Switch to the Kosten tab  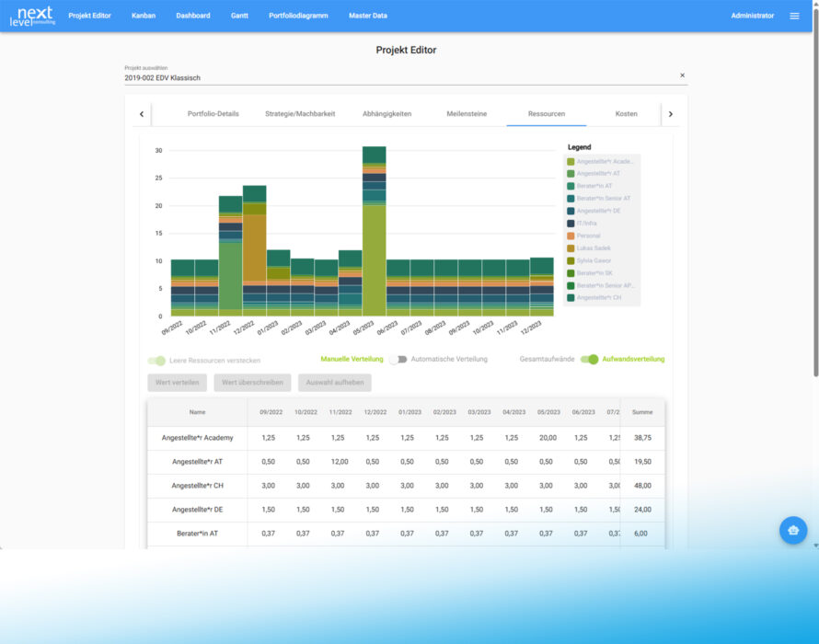626,114
